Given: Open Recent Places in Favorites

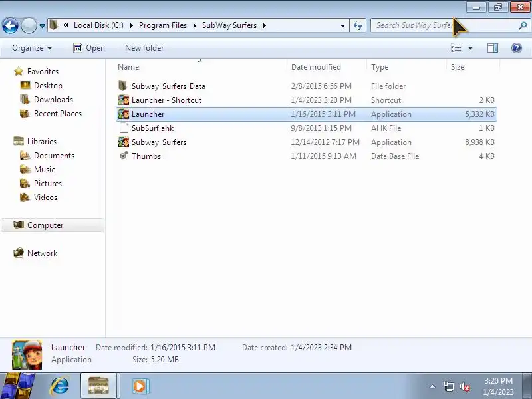Looking at the screenshot, I should 58,113.
